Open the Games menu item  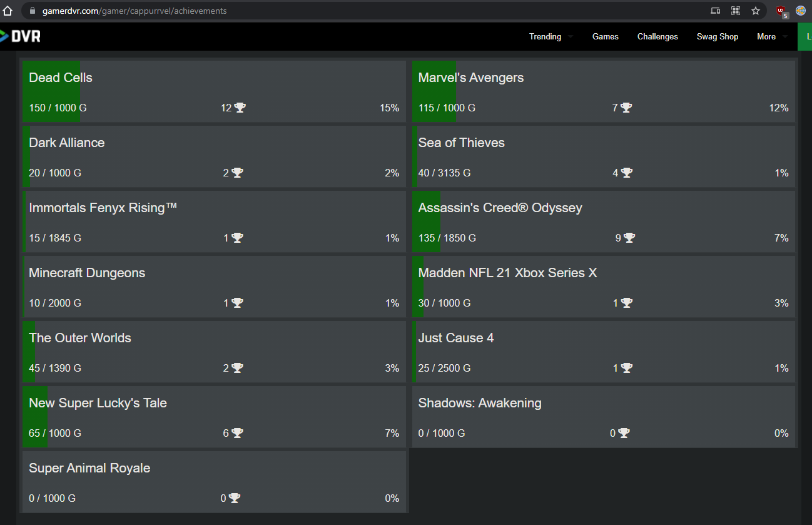(606, 36)
